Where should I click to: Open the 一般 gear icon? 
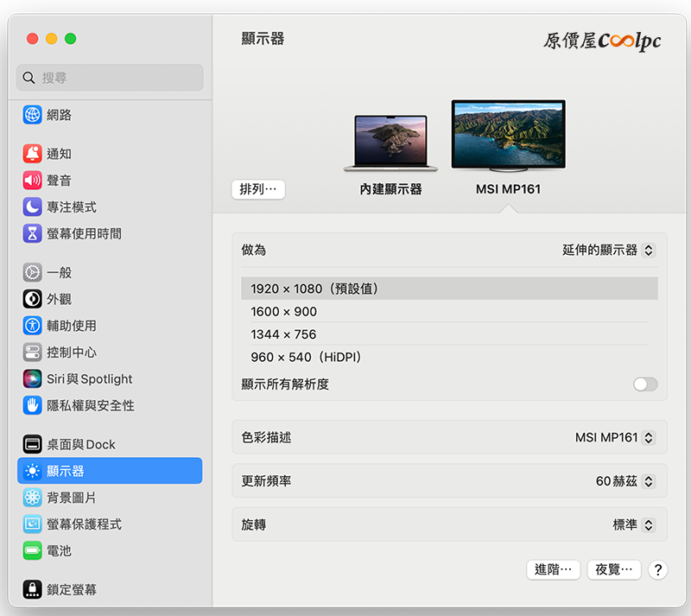tap(32, 272)
